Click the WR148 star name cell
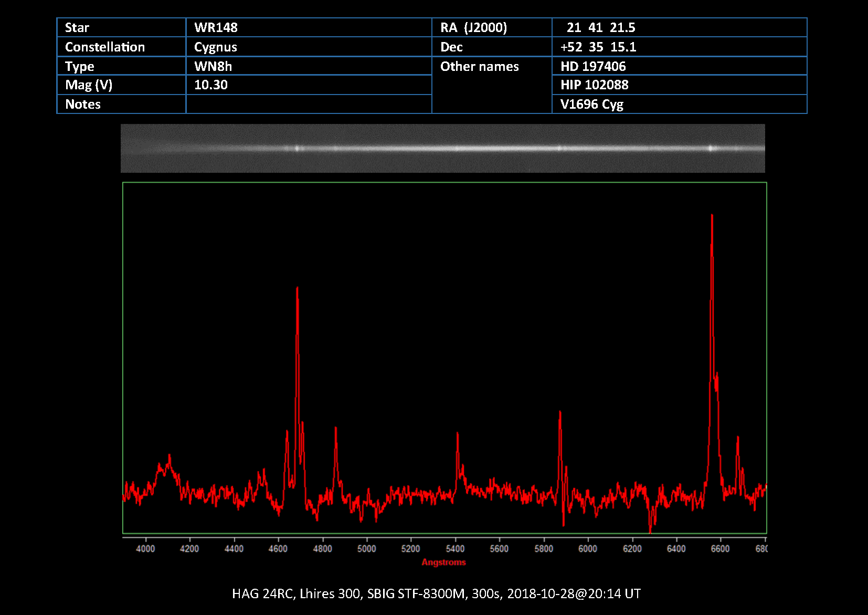This screenshot has height=615, width=868. click(x=308, y=28)
